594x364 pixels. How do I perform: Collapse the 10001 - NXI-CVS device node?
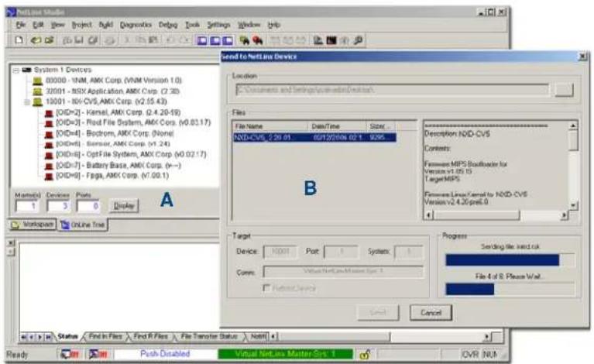(27, 102)
